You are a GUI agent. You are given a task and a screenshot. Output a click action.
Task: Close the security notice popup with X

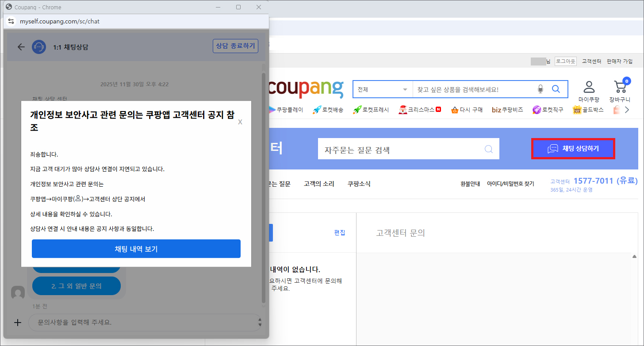pyautogui.click(x=240, y=122)
